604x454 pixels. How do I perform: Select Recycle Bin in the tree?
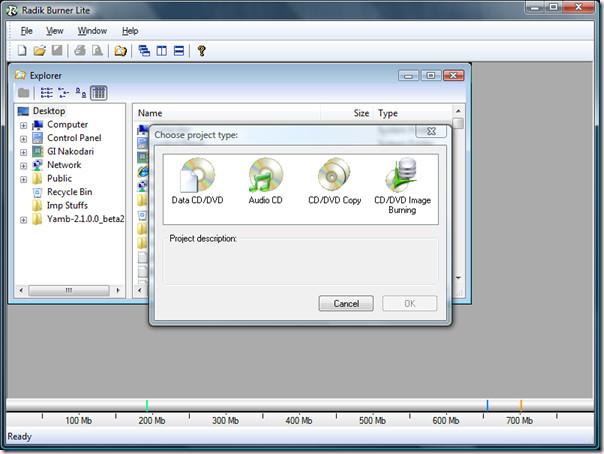tap(69, 192)
